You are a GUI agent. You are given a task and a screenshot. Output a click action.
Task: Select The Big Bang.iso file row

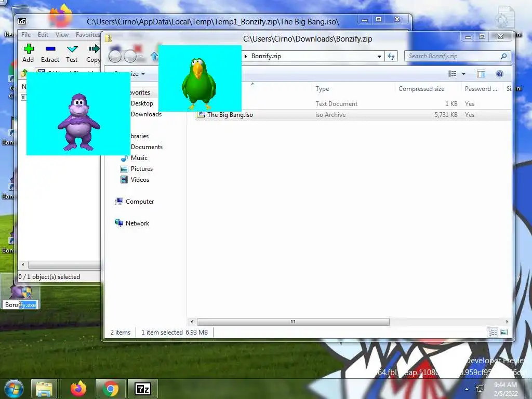[353, 115]
